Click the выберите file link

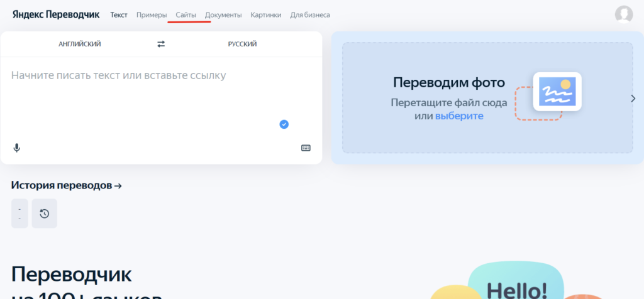pyautogui.click(x=459, y=116)
